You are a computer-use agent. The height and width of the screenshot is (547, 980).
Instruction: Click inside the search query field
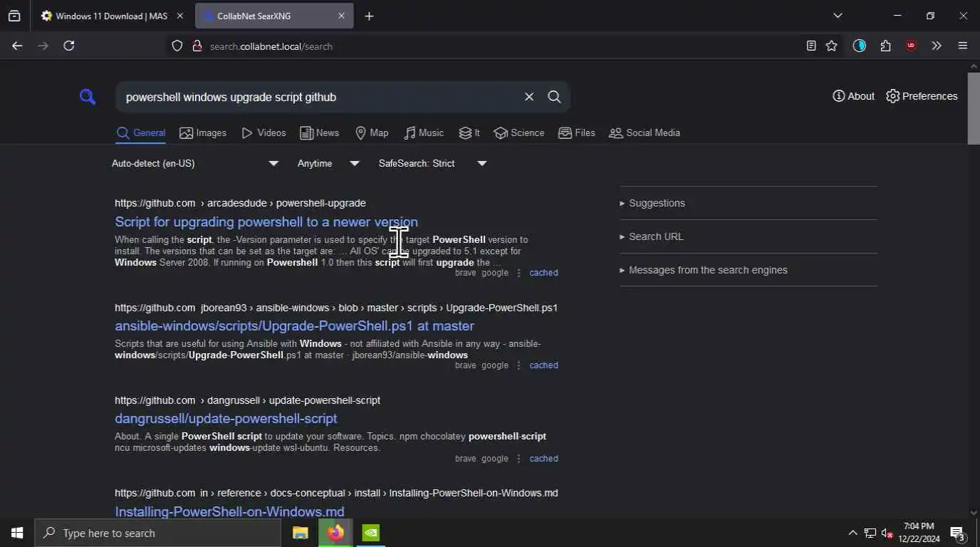click(320, 97)
